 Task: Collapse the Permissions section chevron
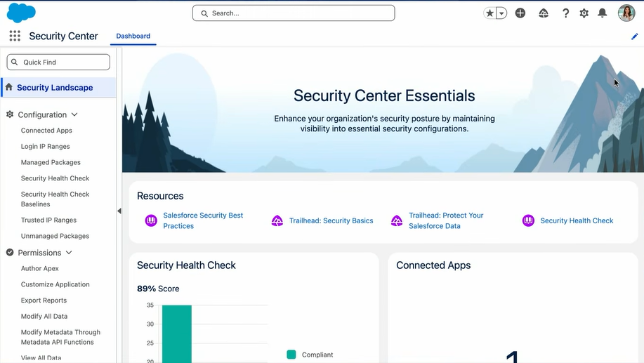69,253
